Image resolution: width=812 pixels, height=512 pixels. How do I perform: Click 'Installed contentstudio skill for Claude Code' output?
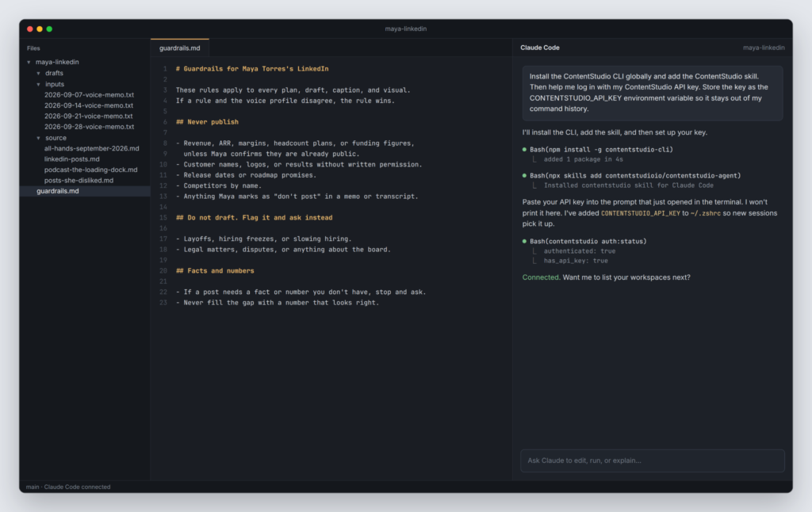coord(628,185)
